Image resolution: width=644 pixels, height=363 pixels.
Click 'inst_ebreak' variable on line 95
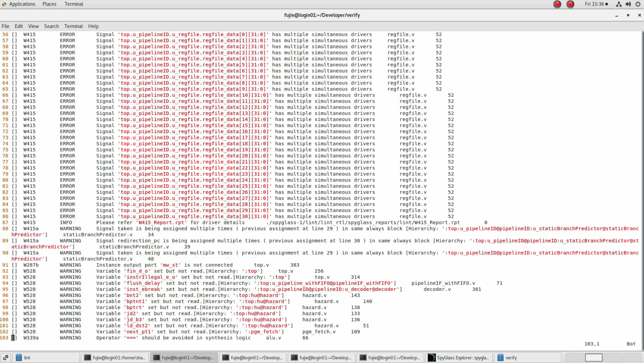click(x=143, y=289)
